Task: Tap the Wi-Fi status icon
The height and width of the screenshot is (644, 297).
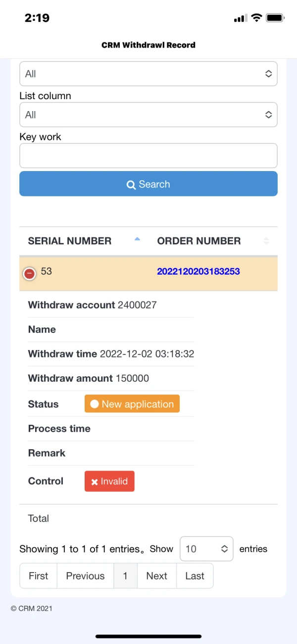Action: [x=256, y=18]
